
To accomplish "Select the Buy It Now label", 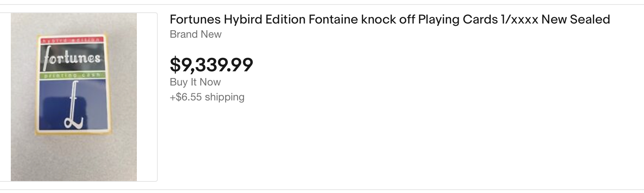I will (x=195, y=82).
